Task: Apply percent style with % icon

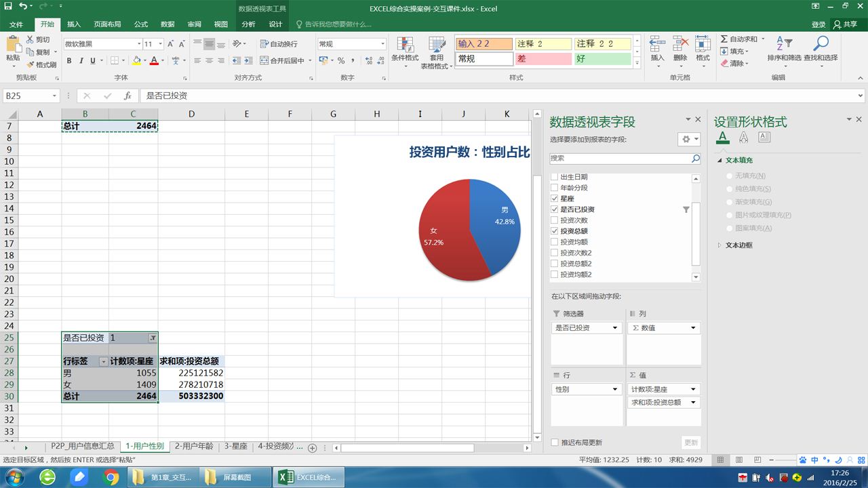Action: [x=341, y=61]
